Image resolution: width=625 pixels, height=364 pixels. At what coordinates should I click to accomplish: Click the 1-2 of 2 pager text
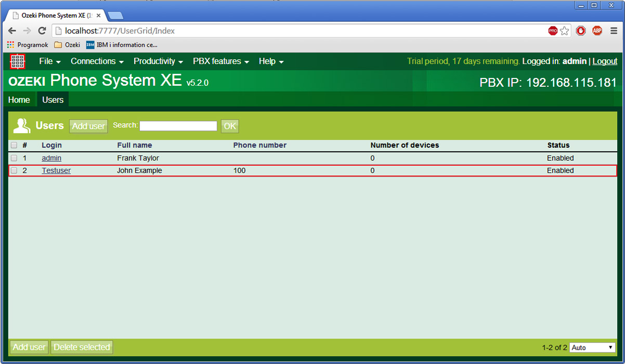(x=554, y=347)
